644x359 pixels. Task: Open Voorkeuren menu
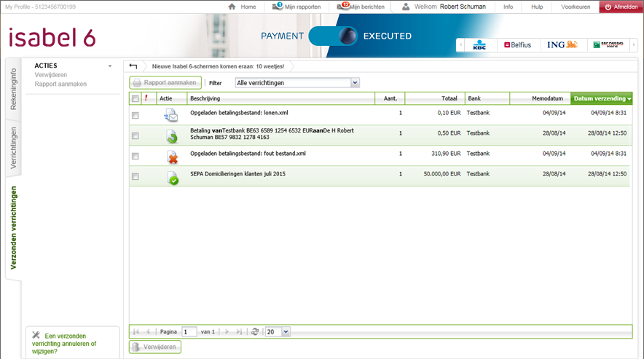coord(576,7)
